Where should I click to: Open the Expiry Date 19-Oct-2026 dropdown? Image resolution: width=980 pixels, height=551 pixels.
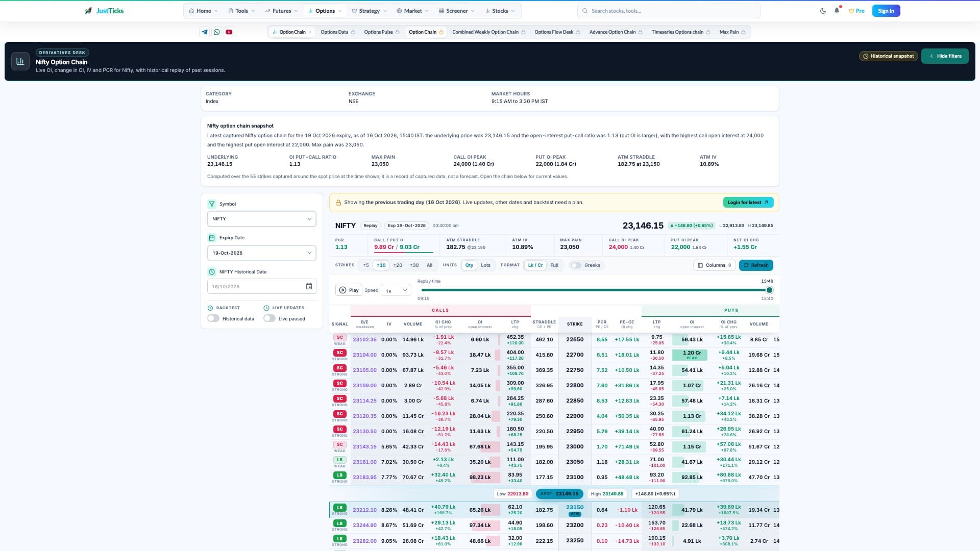click(x=261, y=253)
